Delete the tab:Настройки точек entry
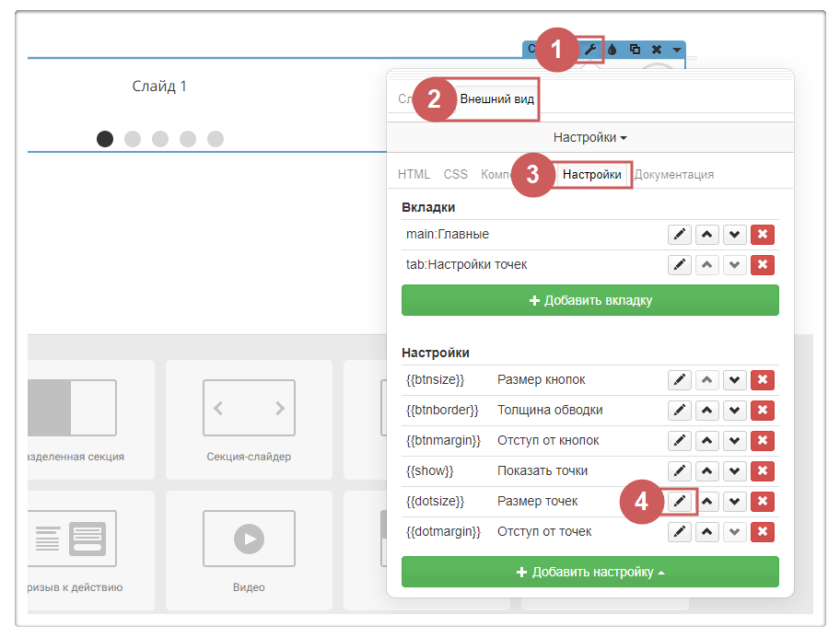The height and width of the screenshot is (638, 840). pyautogui.click(x=762, y=265)
